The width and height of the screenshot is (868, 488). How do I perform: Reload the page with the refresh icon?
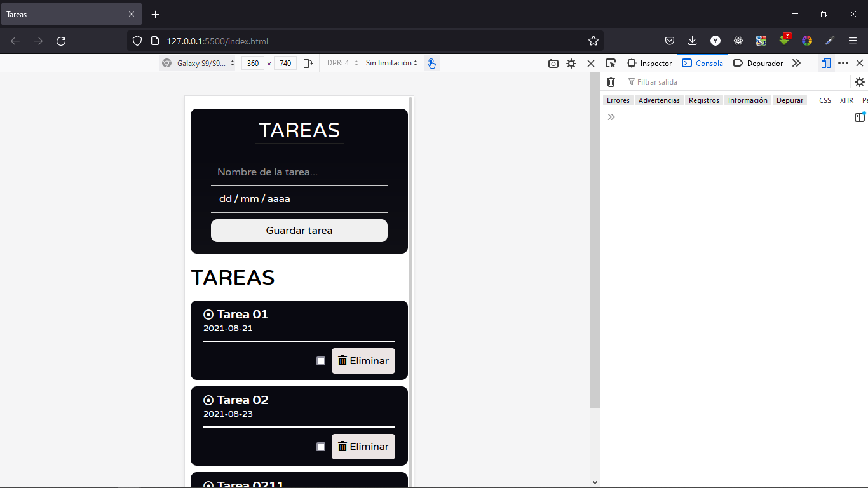click(x=61, y=41)
